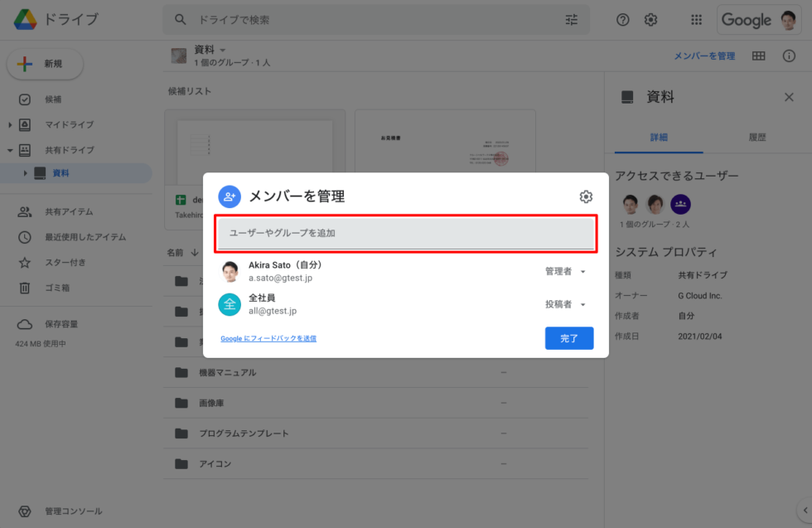Open Google Drive settings via gear icon
The image size is (812, 528).
[651, 19]
